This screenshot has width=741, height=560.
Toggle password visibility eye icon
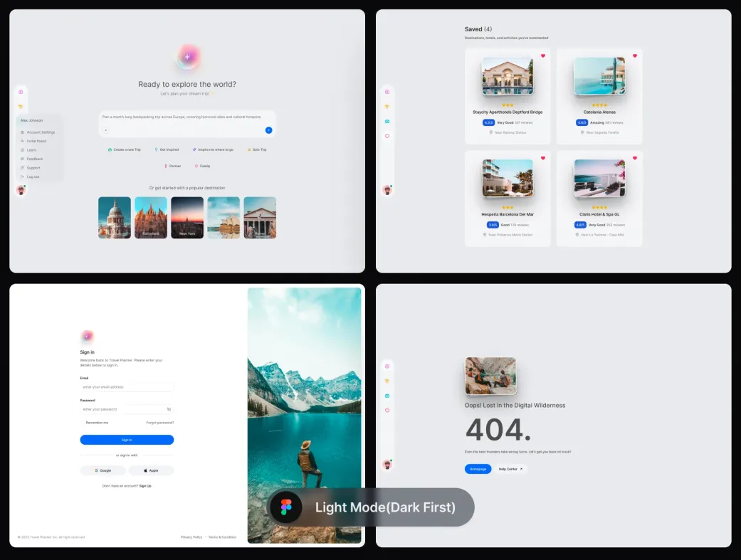(169, 409)
